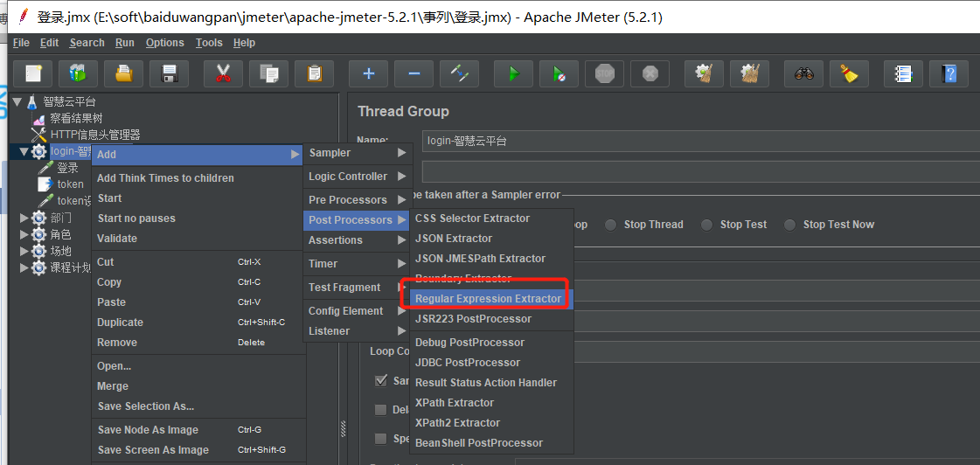
Task: Click Save Selection As... entry
Action: 198,406
